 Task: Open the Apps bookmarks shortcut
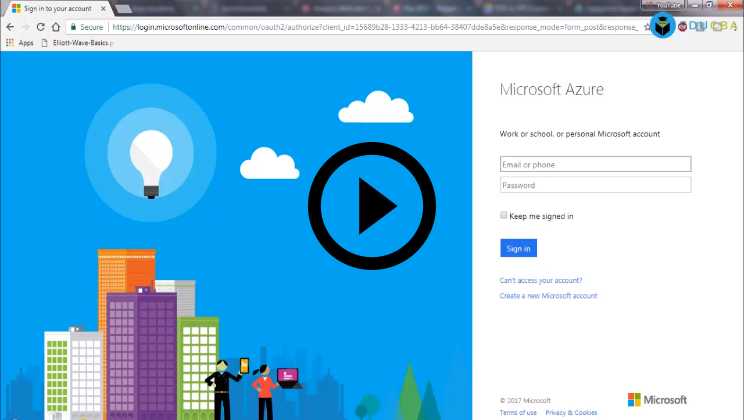[x=20, y=43]
